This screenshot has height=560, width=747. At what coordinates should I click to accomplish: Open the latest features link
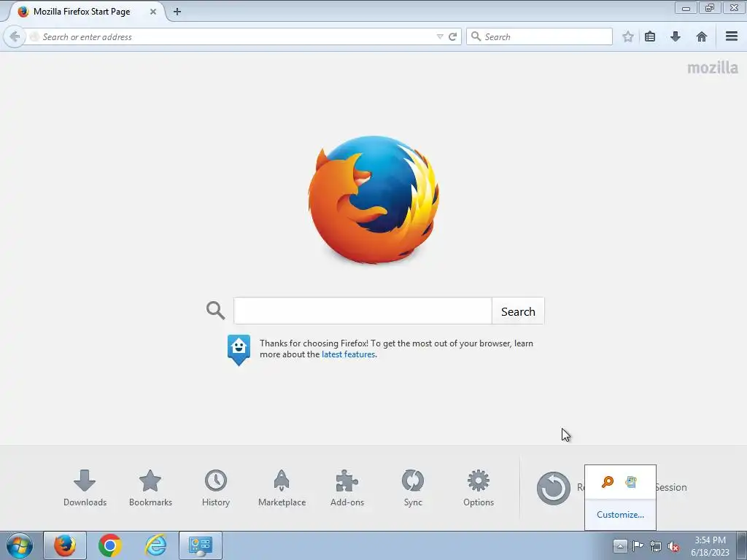pos(348,354)
